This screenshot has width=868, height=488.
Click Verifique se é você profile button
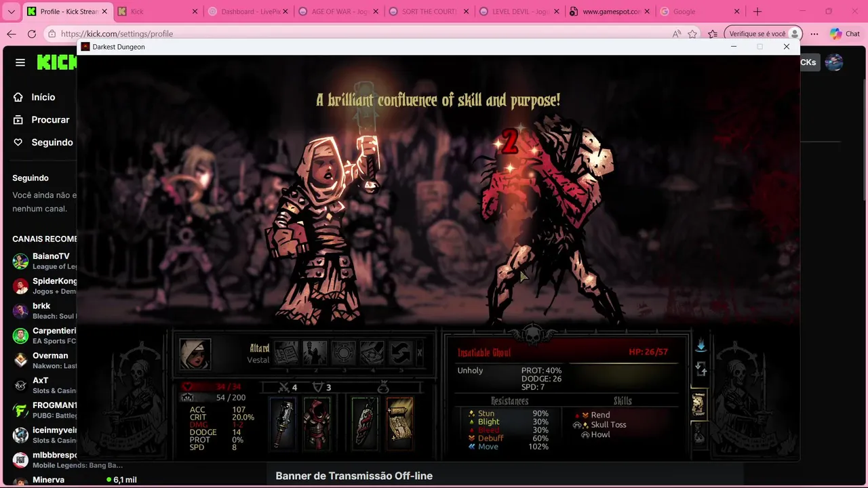(764, 34)
